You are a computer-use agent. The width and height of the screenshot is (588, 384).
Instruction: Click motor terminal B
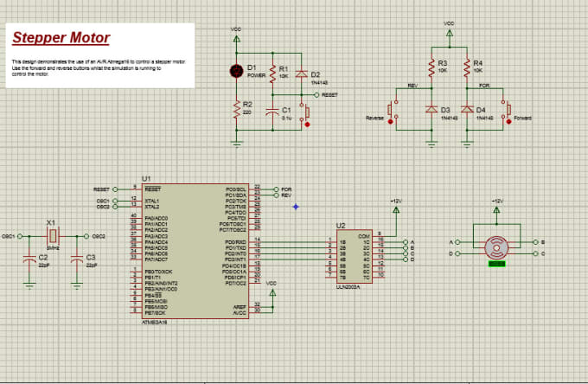535,242
